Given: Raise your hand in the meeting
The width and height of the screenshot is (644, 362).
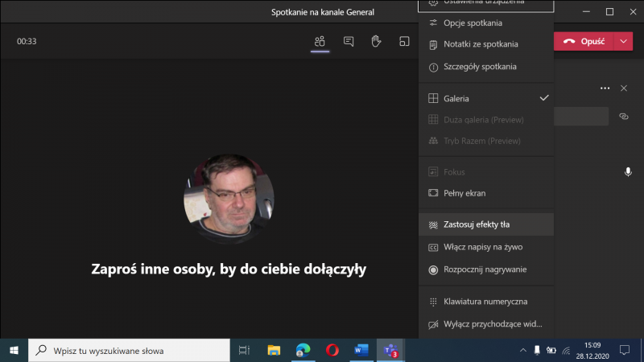Looking at the screenshot, I should pos(376,41).
